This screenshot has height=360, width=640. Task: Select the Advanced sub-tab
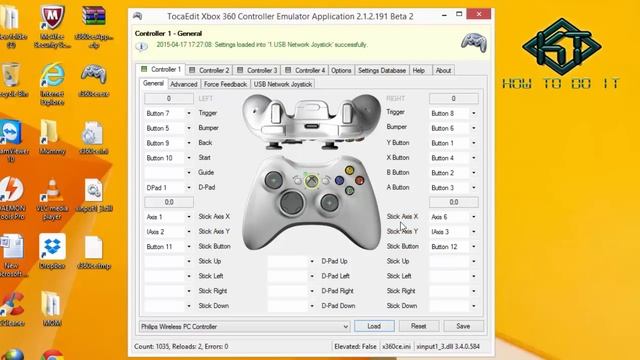pyautogui.click(x=184, y=84)
